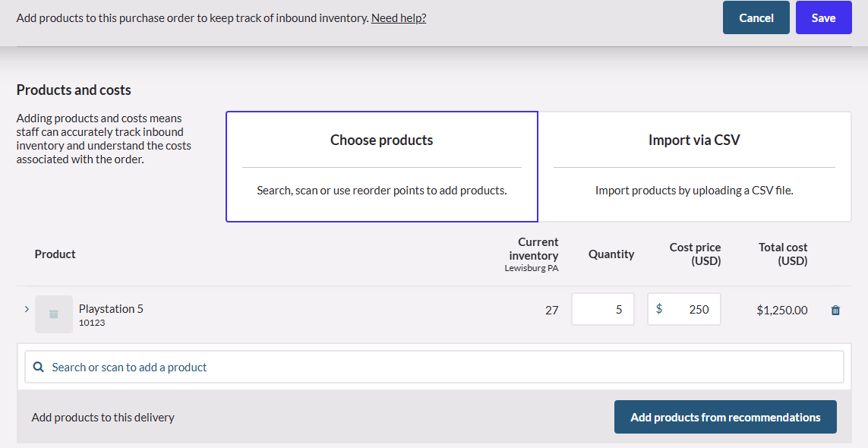Save the purchase order
868x448 pixels.
coord(824,17)
